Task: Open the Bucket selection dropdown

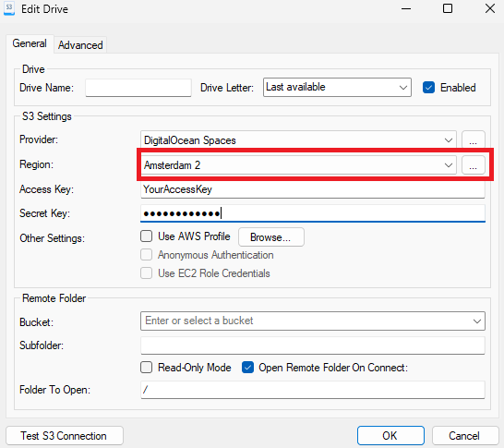Action: (x=313, y=321)
